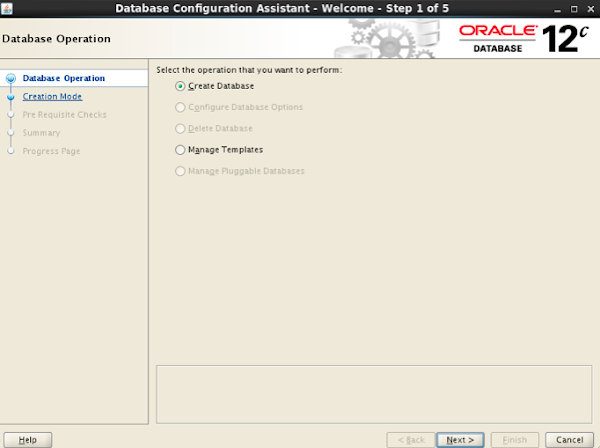Viewport: 600px width, 448px height.
Task: Click the disabled Back button
Action: [x=411, y=440]
